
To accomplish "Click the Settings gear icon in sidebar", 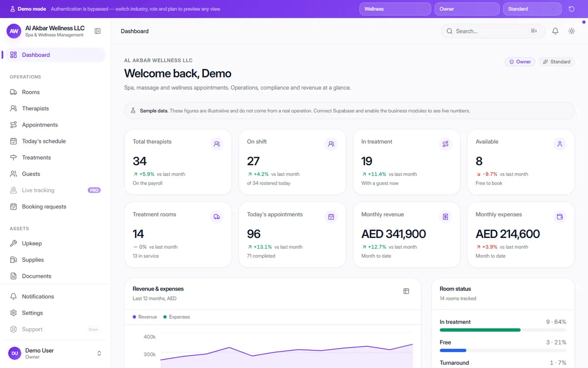I will tap(13, 313).
